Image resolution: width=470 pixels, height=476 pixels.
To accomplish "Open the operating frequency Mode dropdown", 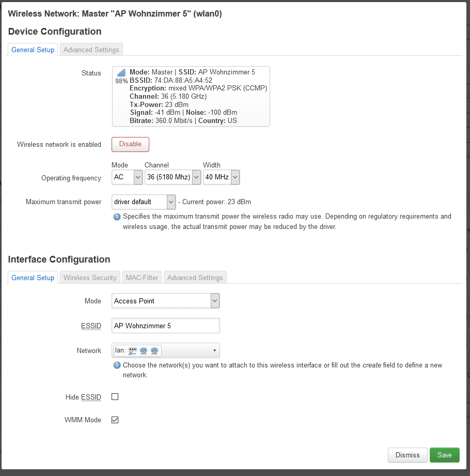I will coord(127,178).
